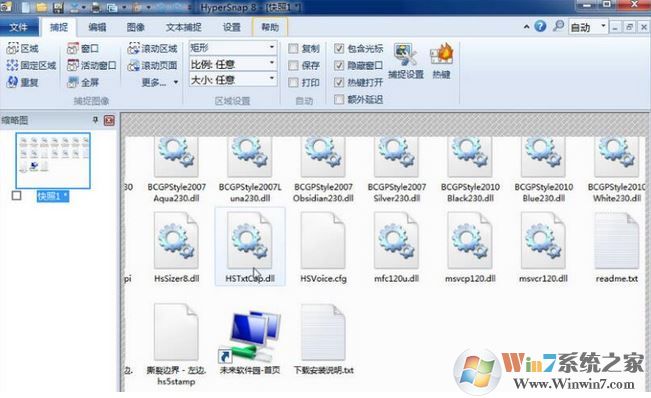Click the msvcr120.dll file icon
This screenshot has width=651, height=398.
543,240
